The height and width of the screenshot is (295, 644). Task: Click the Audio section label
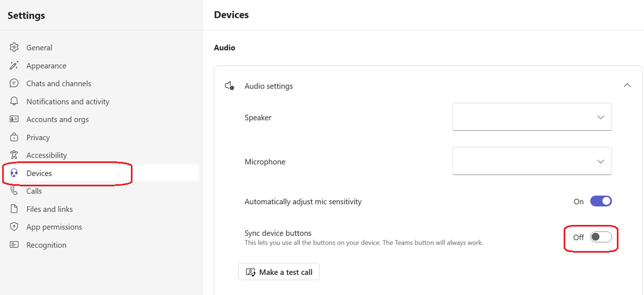(x=225, y=48)
